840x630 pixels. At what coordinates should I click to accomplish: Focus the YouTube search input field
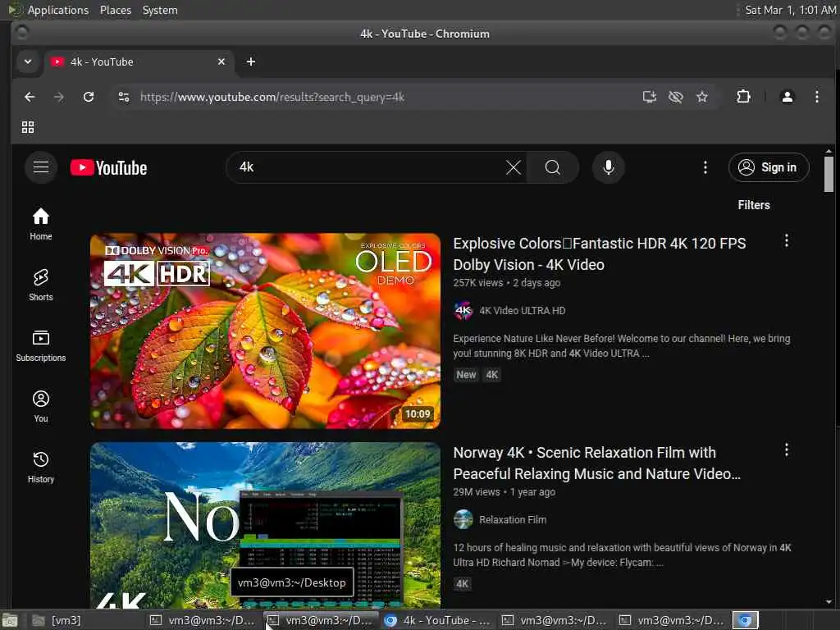[370, 167]
